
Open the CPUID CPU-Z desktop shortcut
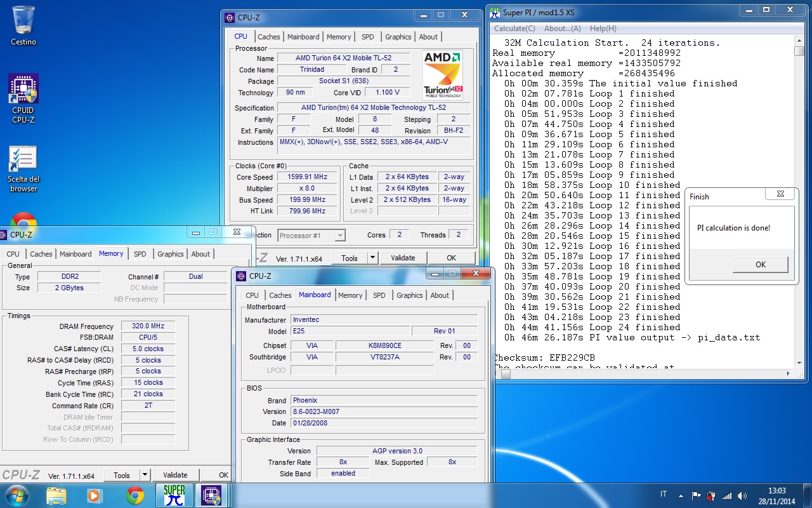click(23, 98)
